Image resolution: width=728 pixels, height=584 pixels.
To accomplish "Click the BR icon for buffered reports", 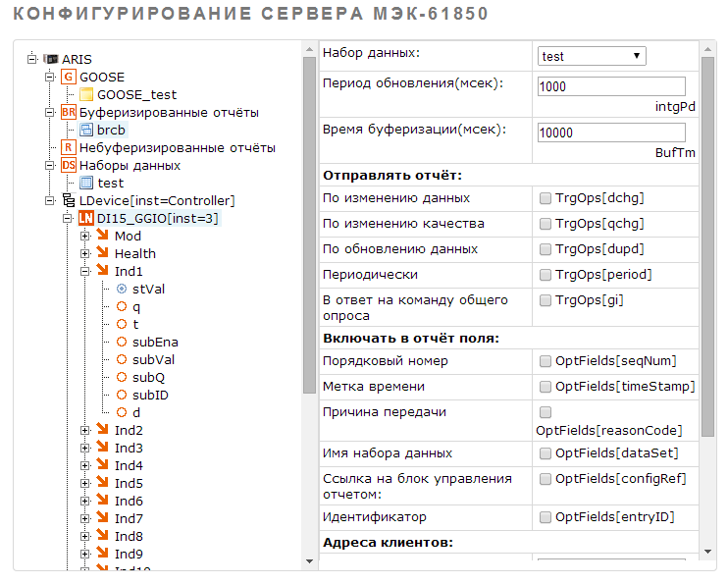I will [x=68, y=112].
